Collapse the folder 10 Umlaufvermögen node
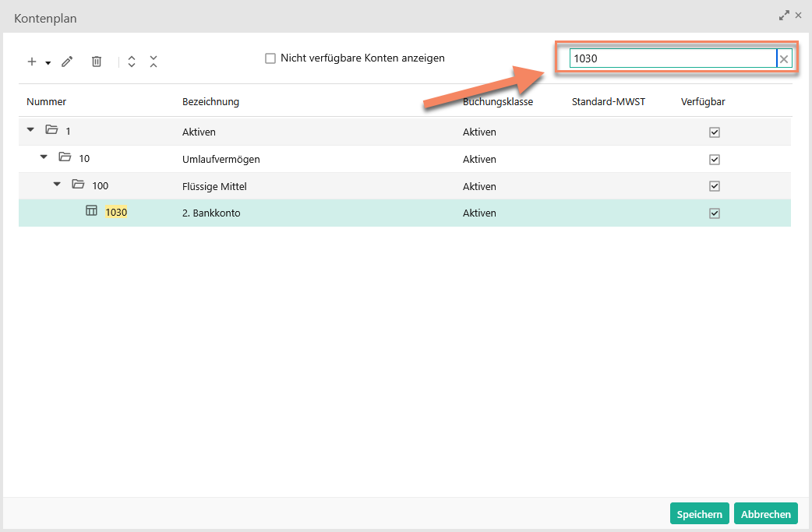The width and height of the screenshot is (812, 532). 44,157
